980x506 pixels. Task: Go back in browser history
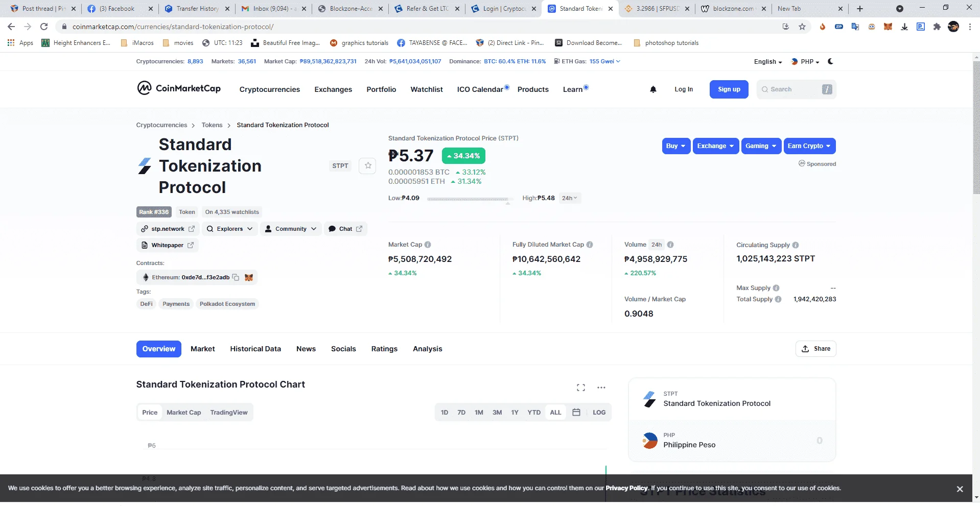tap(11, 27)
